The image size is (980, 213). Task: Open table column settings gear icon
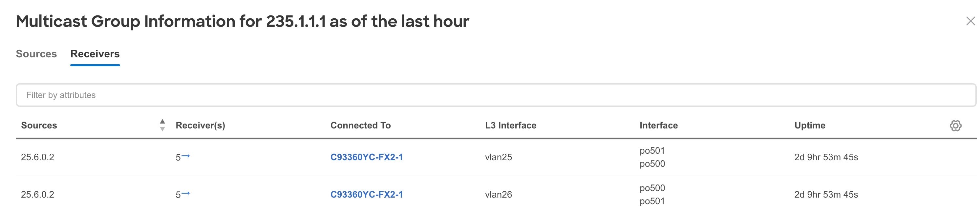coord(955,126)
